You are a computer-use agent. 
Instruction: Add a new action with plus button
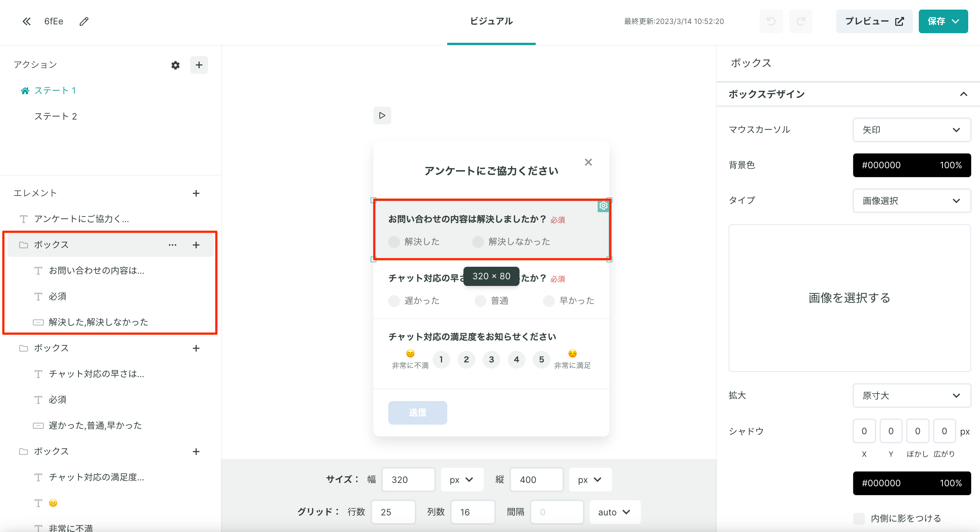point(199,65)
